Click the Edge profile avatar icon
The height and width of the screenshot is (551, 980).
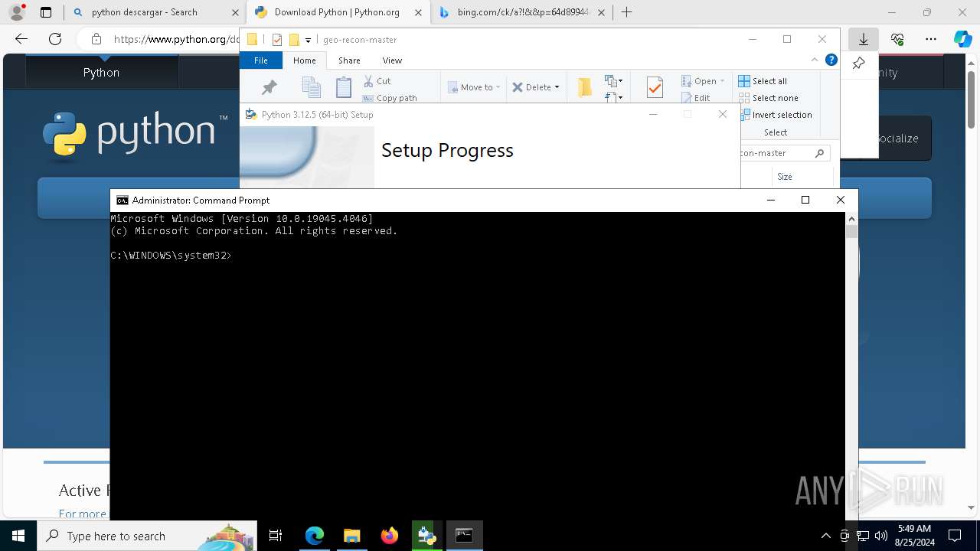pyautogui.click(x=17, y=12)
